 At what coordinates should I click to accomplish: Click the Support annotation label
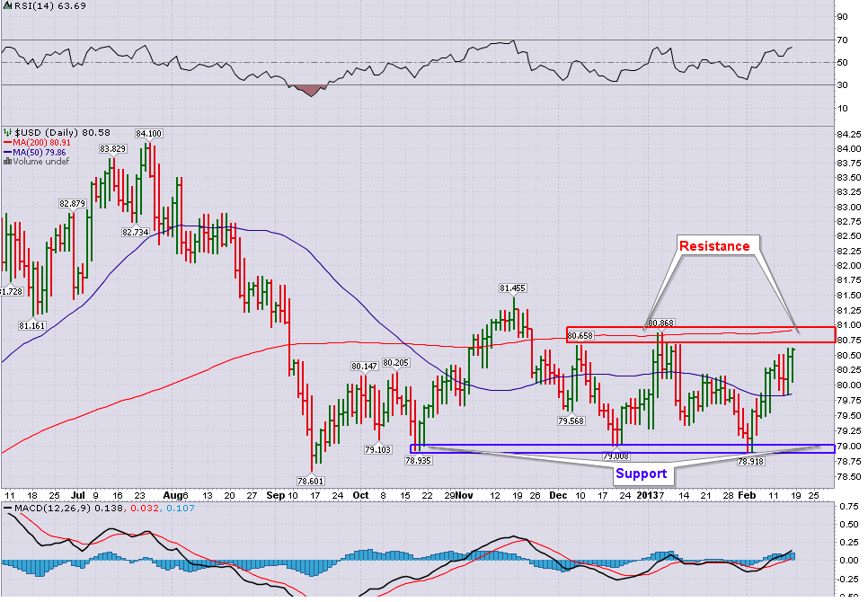coord(641,473)
